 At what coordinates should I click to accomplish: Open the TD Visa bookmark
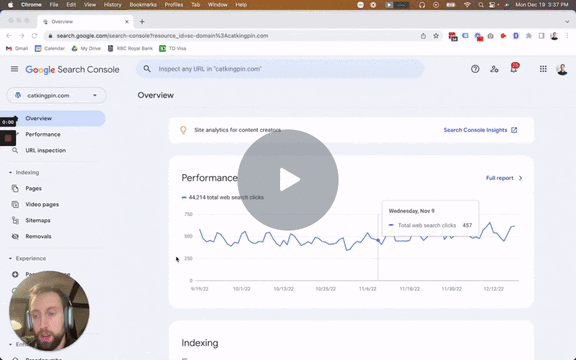[x=173, y=48]
